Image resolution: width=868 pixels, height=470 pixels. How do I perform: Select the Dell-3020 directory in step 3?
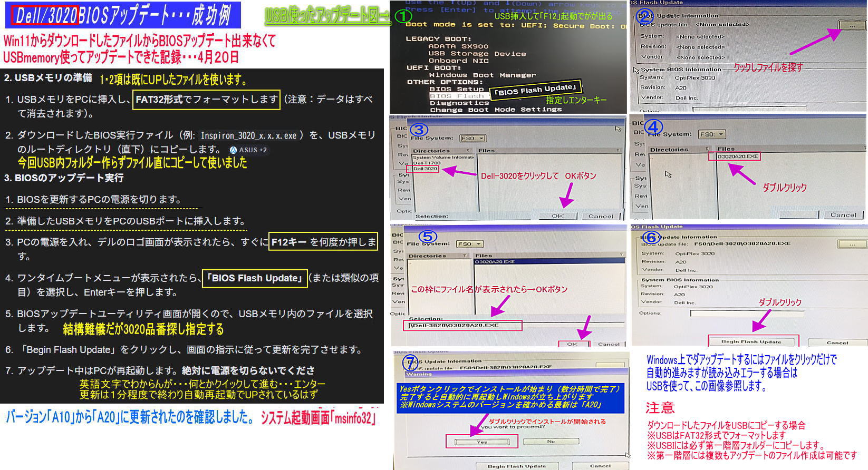click(x=425, y=169)
